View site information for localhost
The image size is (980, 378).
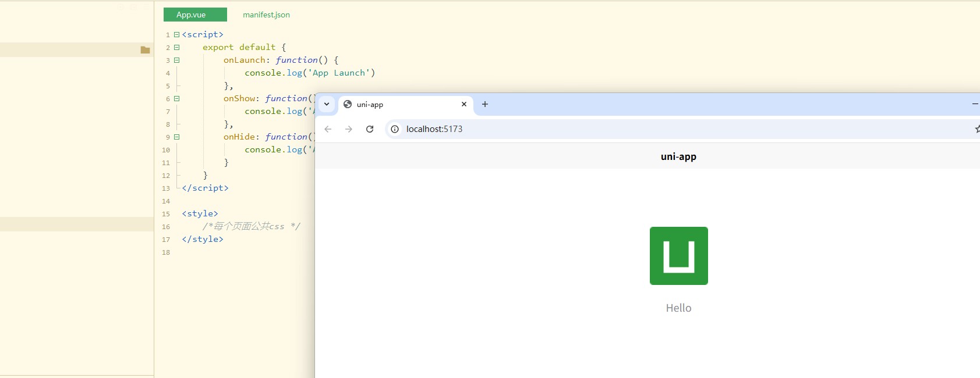click(395, 129)
